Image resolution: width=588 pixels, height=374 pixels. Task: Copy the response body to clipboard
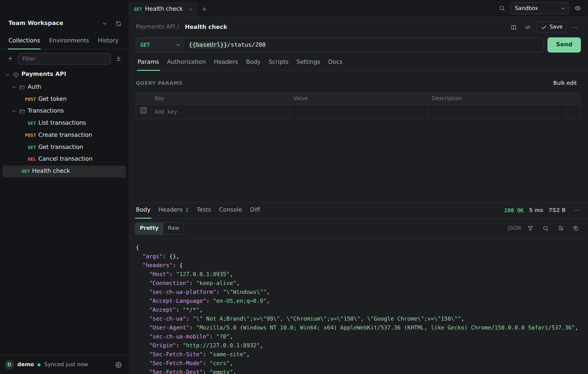click(x=576, y=228)
